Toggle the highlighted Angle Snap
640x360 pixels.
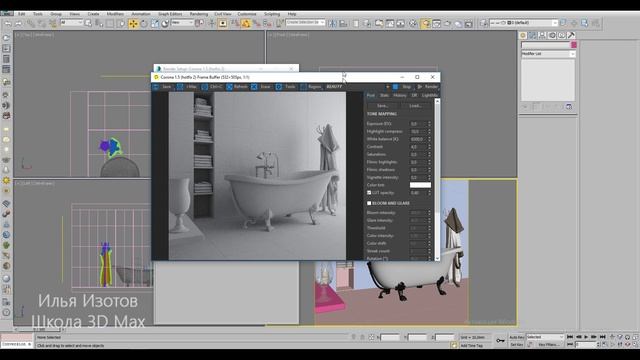pyautogui.click(x=246, y=23)
